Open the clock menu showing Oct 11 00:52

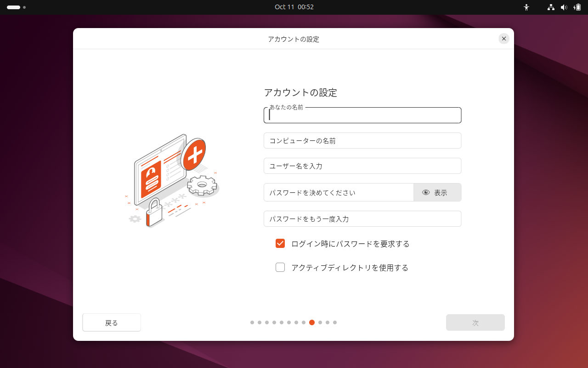pos(294,7)
